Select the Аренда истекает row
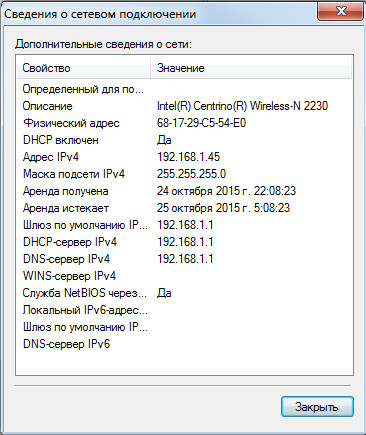This screenshot has width=366, height=435. 184,208
